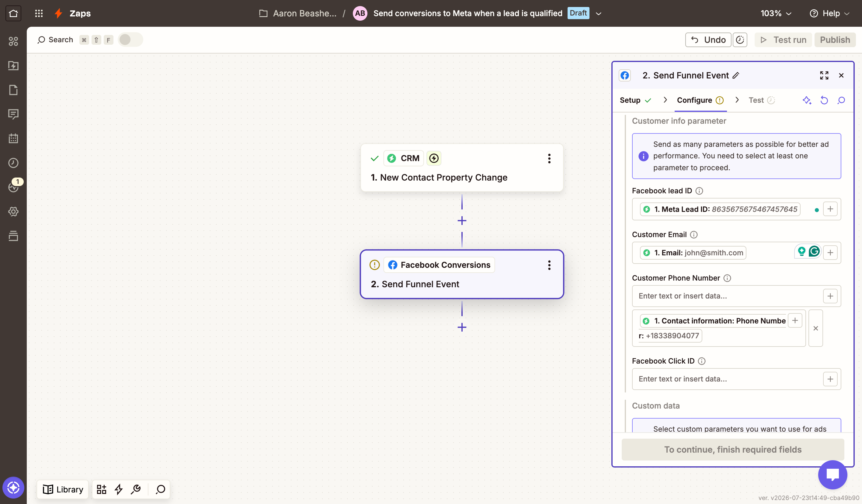This screenshot has height=504, width=862.
Task: Click the wrench tool icon in bottom toolbar
Action: (136, 489)
